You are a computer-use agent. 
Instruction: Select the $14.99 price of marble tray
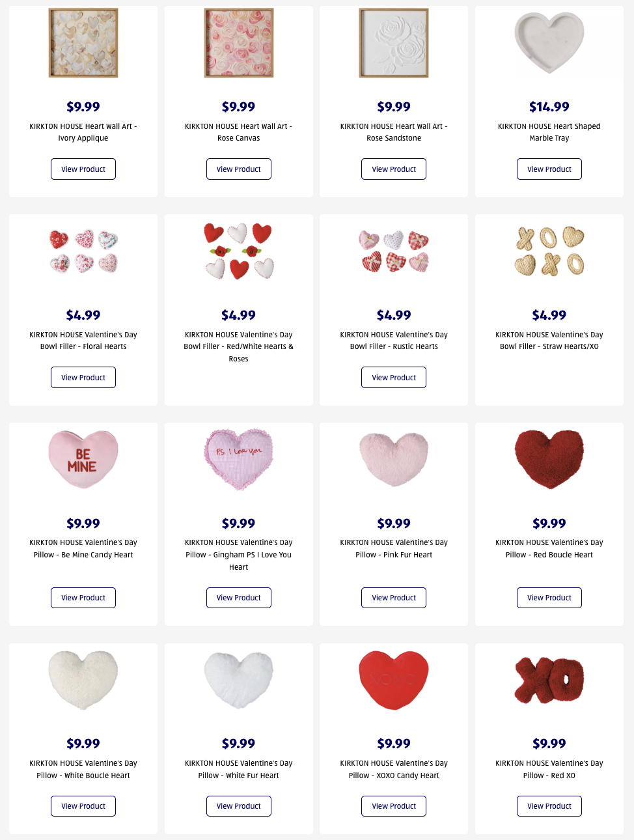(x=549, y=107)
